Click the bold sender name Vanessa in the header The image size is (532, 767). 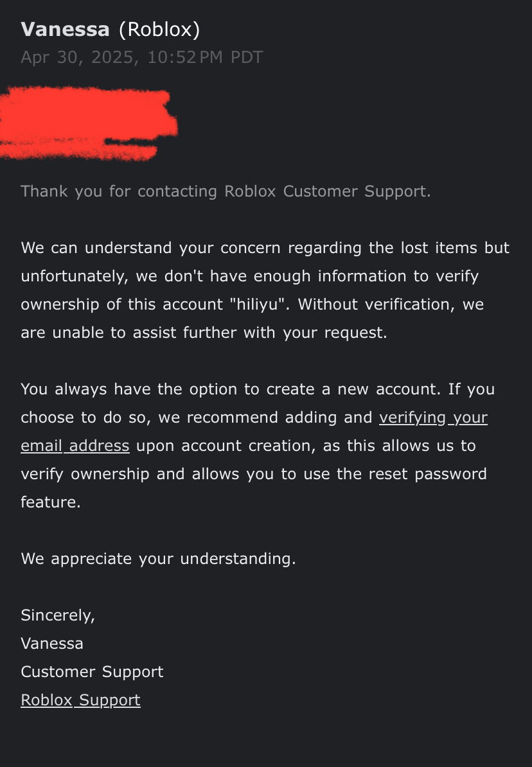coord(65,30)
